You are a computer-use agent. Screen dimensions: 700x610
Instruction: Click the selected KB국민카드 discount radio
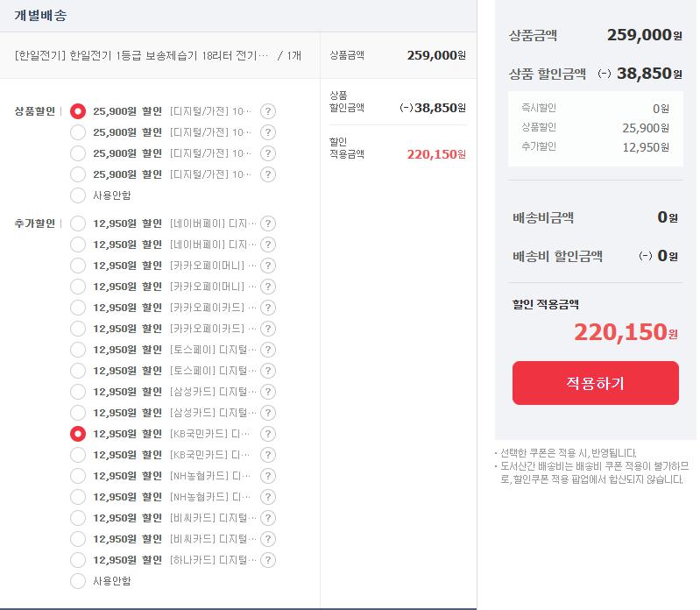coord(78,434)
